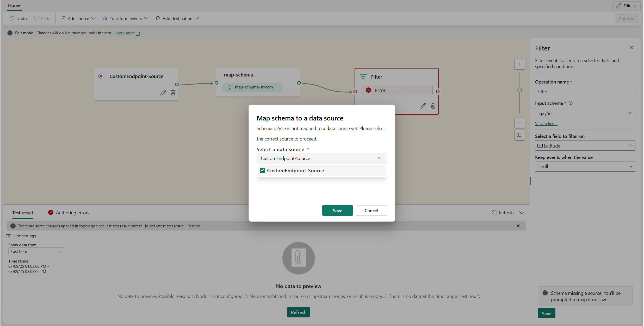This screenshot has width=644, height=326.
Task: Zoom in the canvas with plus icon
Action: 520,64
